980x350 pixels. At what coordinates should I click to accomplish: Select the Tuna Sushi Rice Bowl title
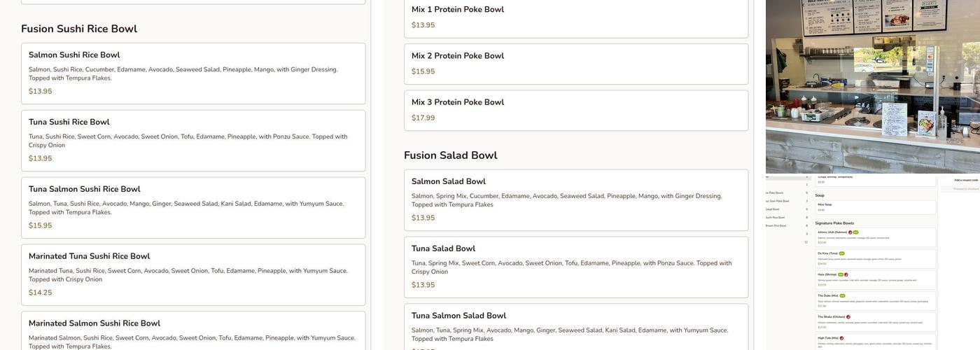(69, 122)
